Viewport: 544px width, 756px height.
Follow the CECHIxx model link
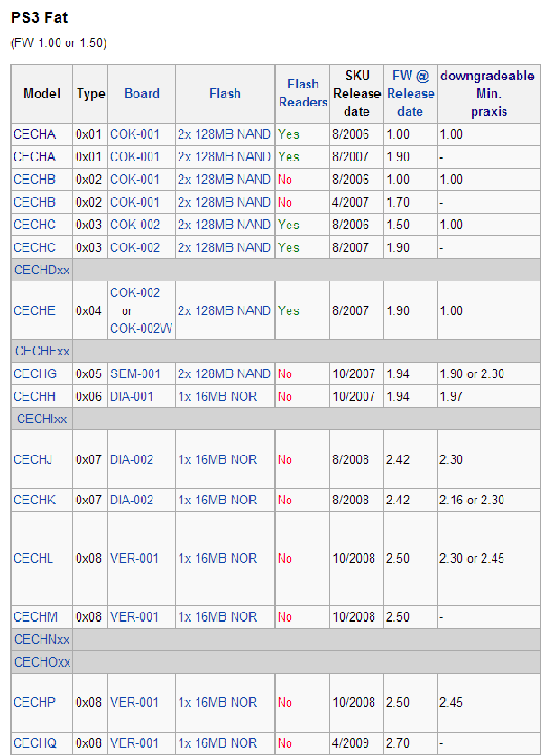tap(42, 419)
